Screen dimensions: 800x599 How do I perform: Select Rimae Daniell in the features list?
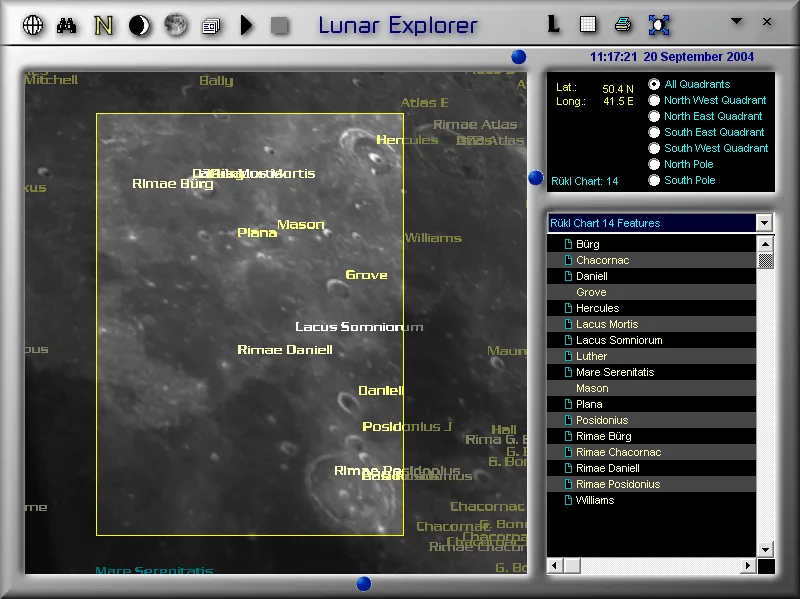coord(652,468)
